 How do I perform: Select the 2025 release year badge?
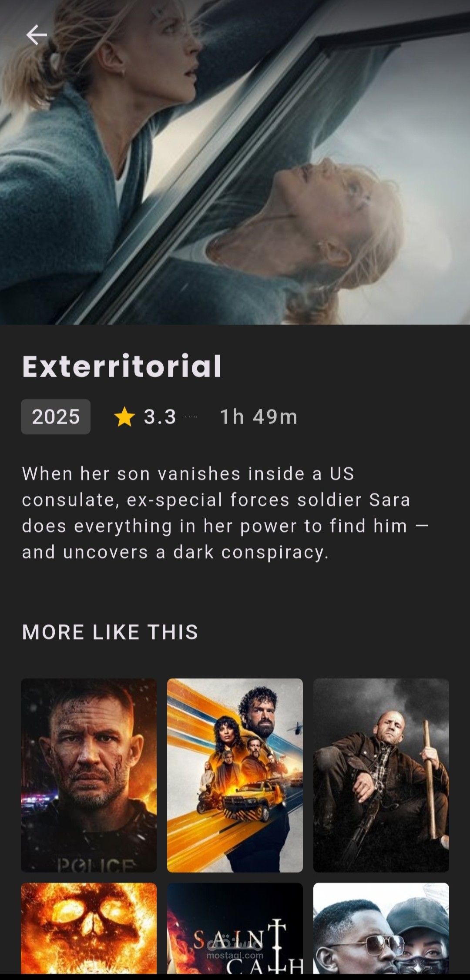point(56,416)
